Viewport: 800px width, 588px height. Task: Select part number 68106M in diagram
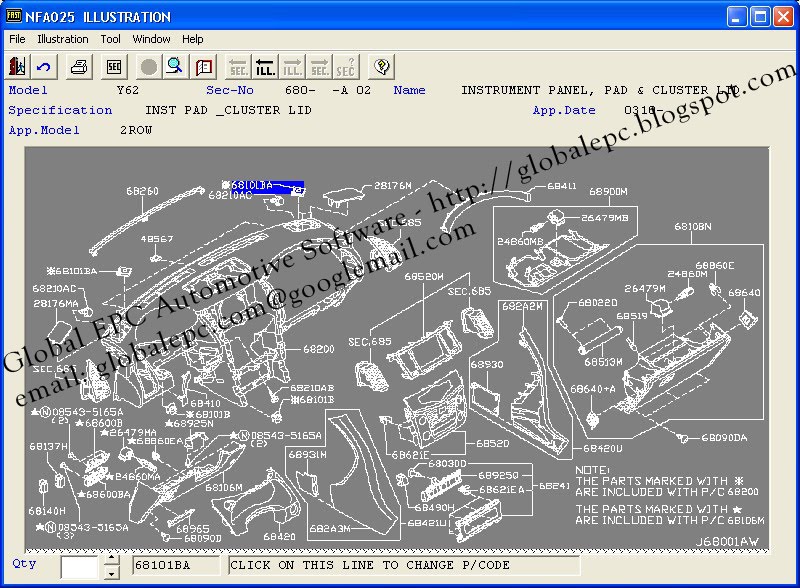[x=224, y=488]
